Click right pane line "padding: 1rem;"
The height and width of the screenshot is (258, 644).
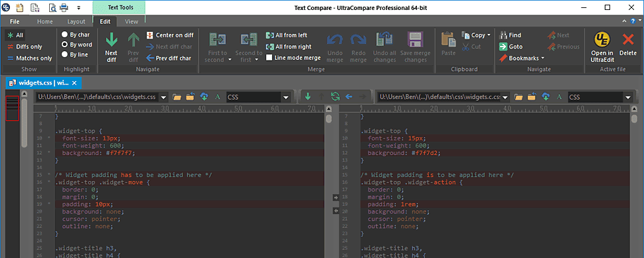point(394,204)
